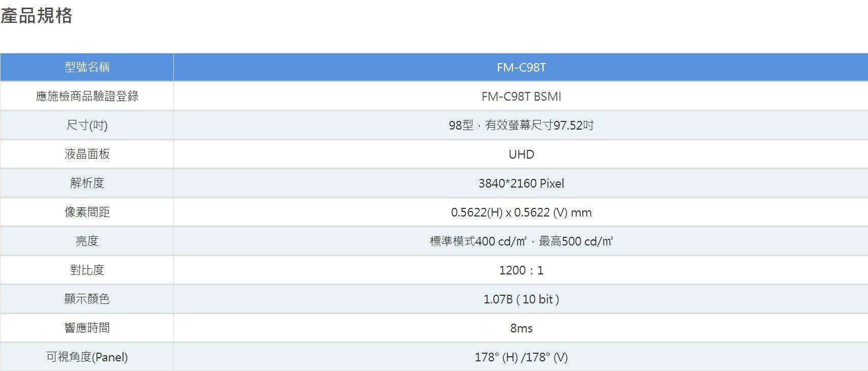868x371 pixels.
Task: Select the 解析度 row label
Action: tap(87, 183)
